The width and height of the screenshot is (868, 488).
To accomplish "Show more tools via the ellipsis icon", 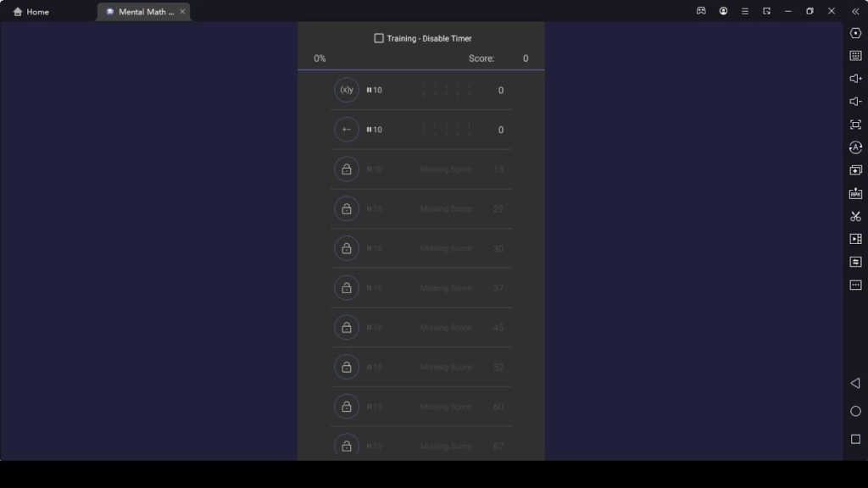I will (x=855, y=285).
